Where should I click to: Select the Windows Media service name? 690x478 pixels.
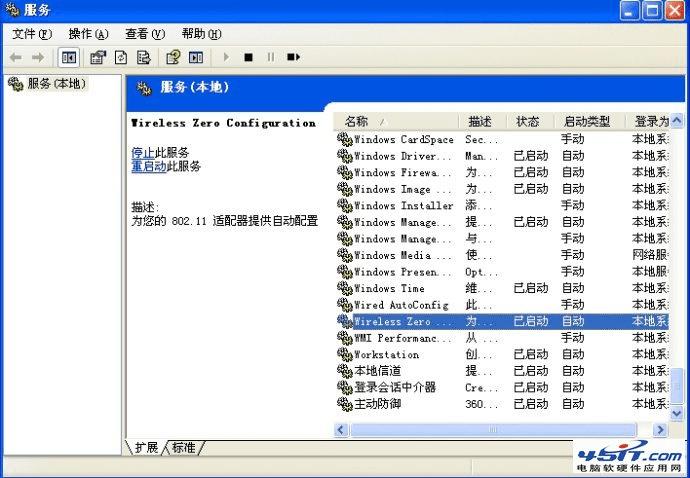pos(403,255)
